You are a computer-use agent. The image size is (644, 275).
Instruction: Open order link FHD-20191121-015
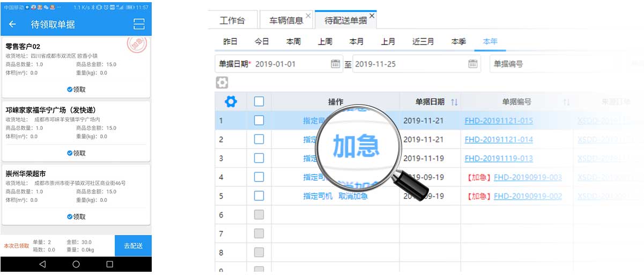click(x=499, y=121)
